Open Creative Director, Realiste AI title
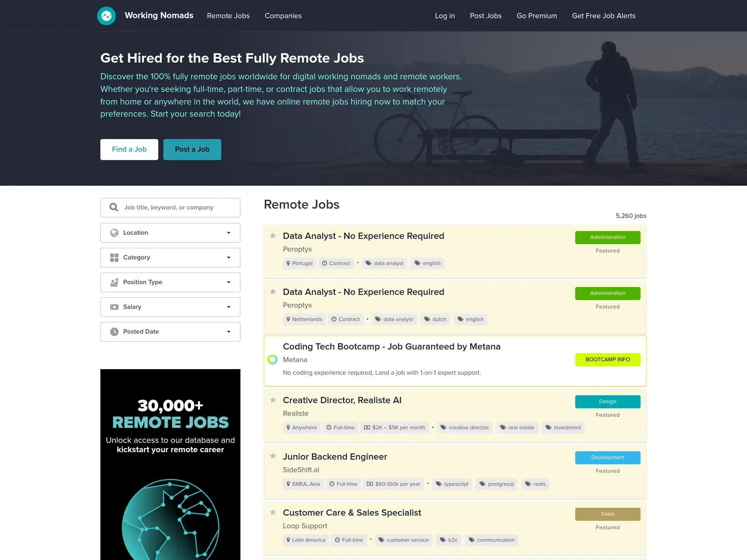The image size is (747, 560). [342, 400]
